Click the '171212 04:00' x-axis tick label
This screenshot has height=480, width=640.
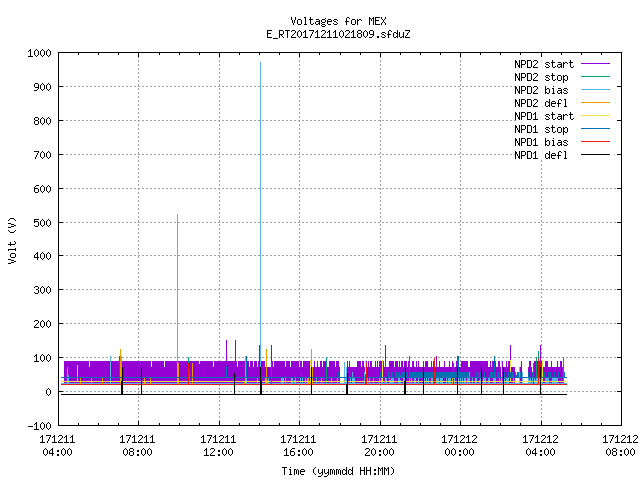click(540, 445)
